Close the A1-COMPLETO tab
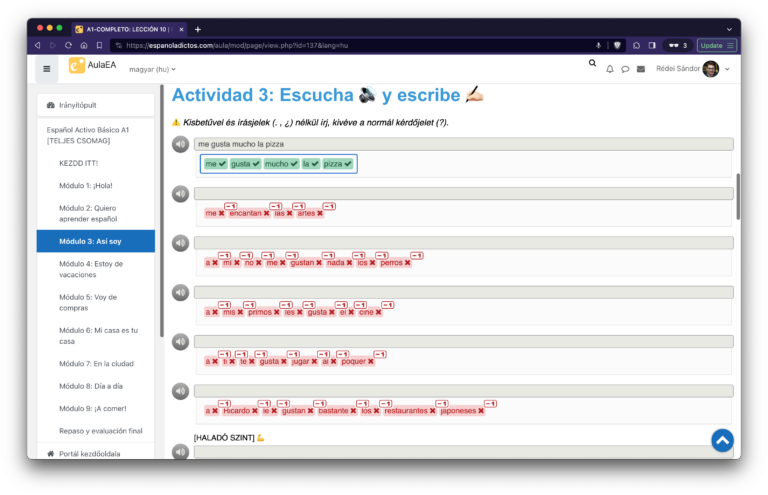768x495 pixels. click(181, 29)
